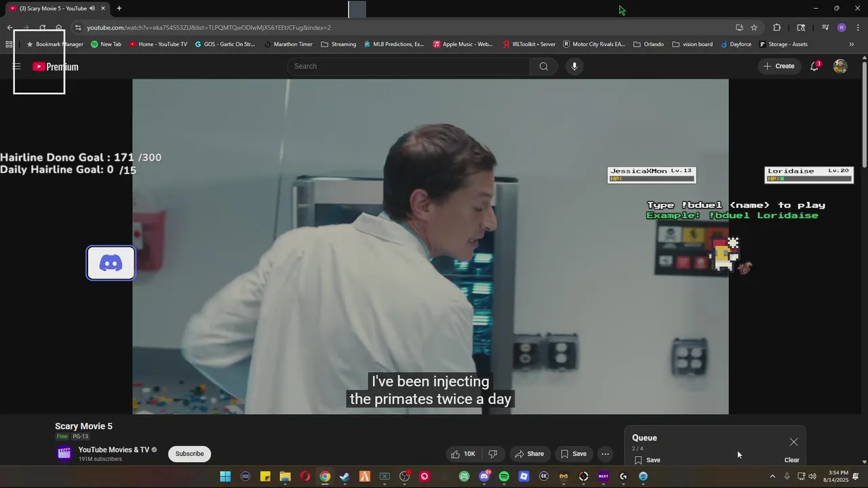Save the Queue as a playlist
The image size is (868, 488).
[x=648, y=460]
